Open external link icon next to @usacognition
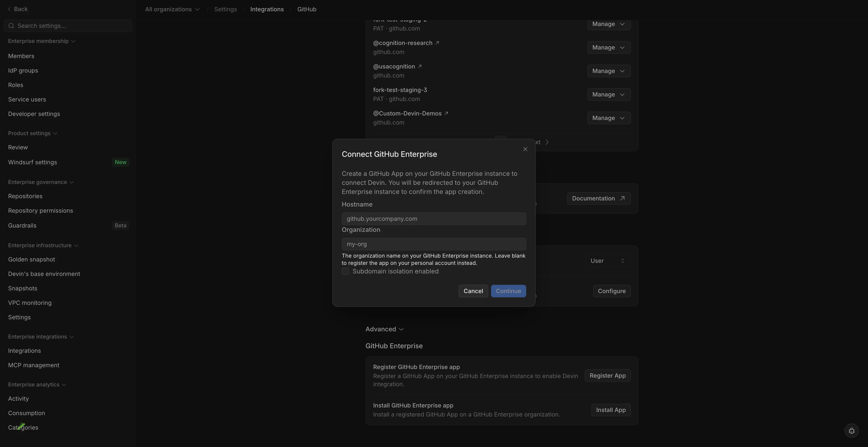The height and width of the screenshot is (447, 868). tap(420, 66)
